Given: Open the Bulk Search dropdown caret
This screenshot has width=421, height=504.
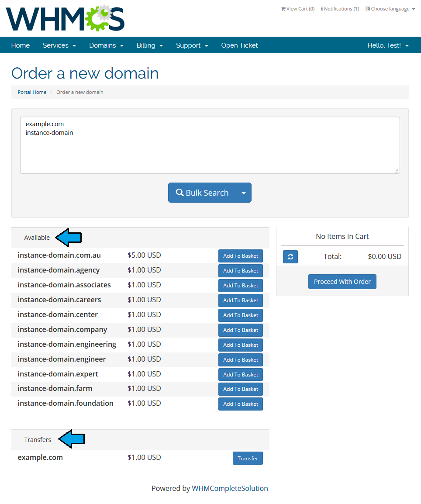Looking at the screenshot, I should point(244,193).
